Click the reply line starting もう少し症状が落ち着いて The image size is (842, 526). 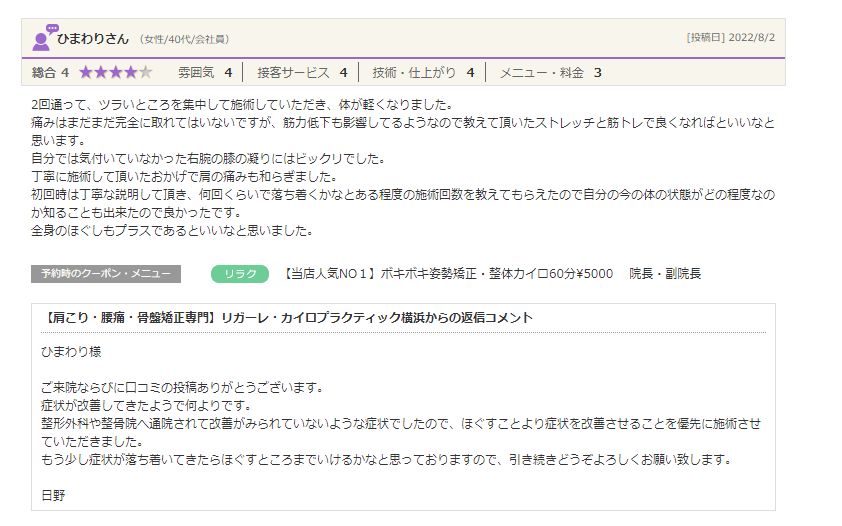point(387,460)
